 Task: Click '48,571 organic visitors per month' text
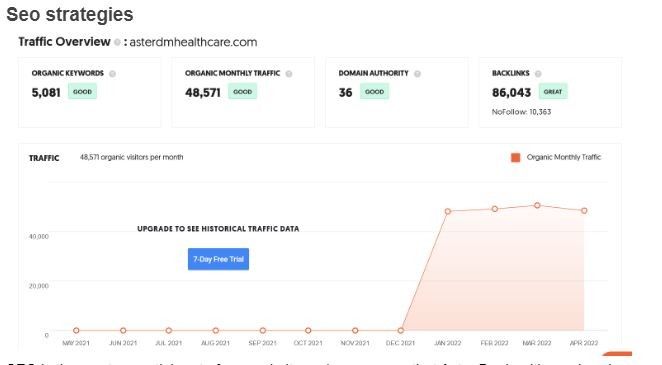tap(131, 157)
